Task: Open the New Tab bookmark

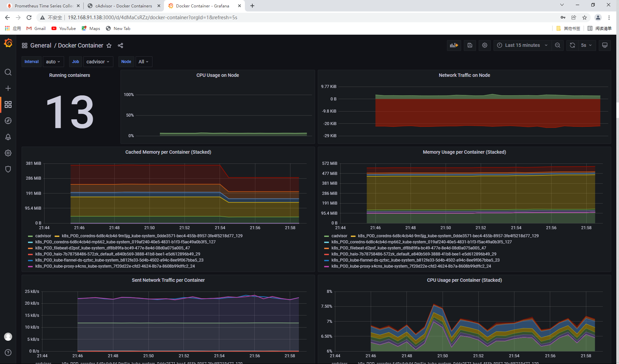Action: tap(118, 29)
